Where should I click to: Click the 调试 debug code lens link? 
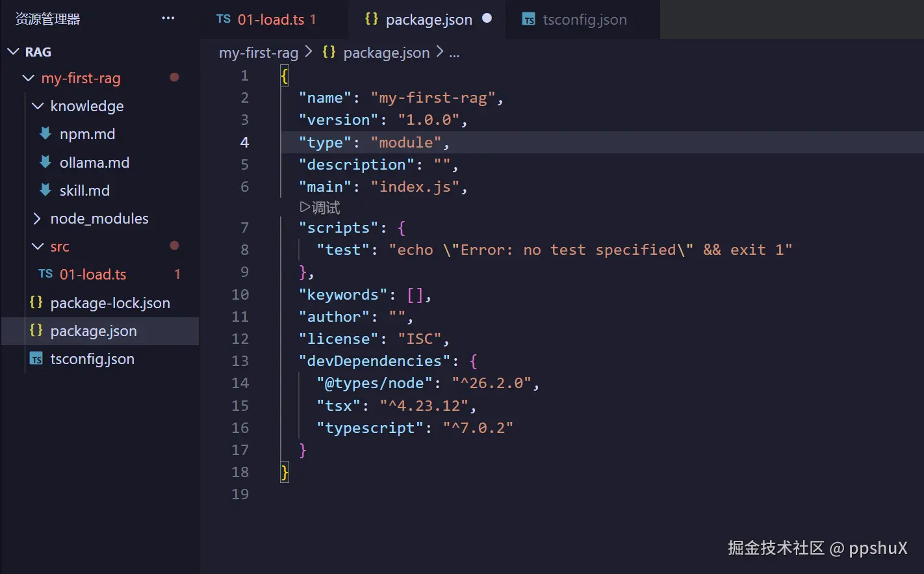pos(326,208)
